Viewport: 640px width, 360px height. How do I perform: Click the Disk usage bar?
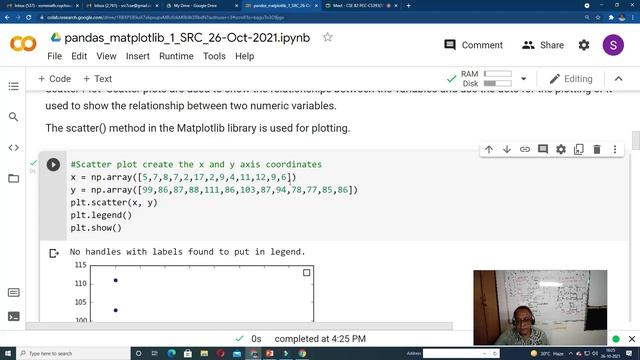498,84
